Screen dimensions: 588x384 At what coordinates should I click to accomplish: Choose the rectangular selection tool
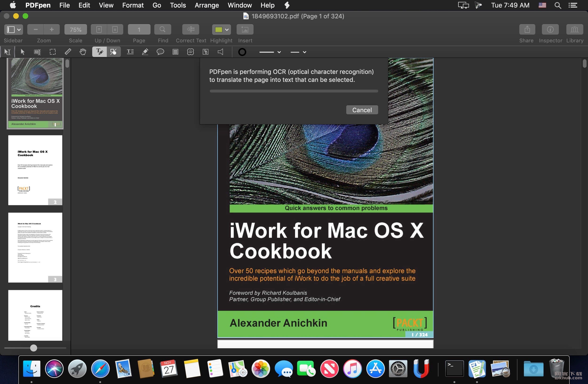[x=53, y=52]
